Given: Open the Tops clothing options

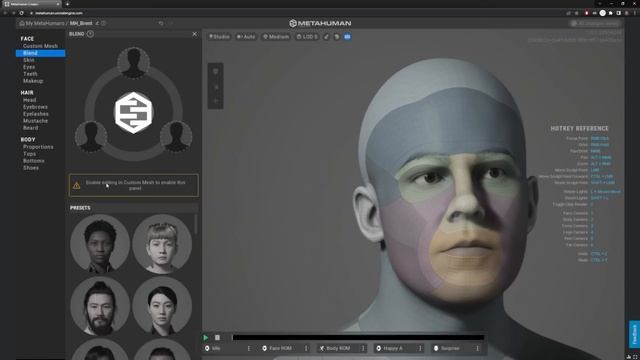Looking at the screenshot, I should click(x=29, y=154).
